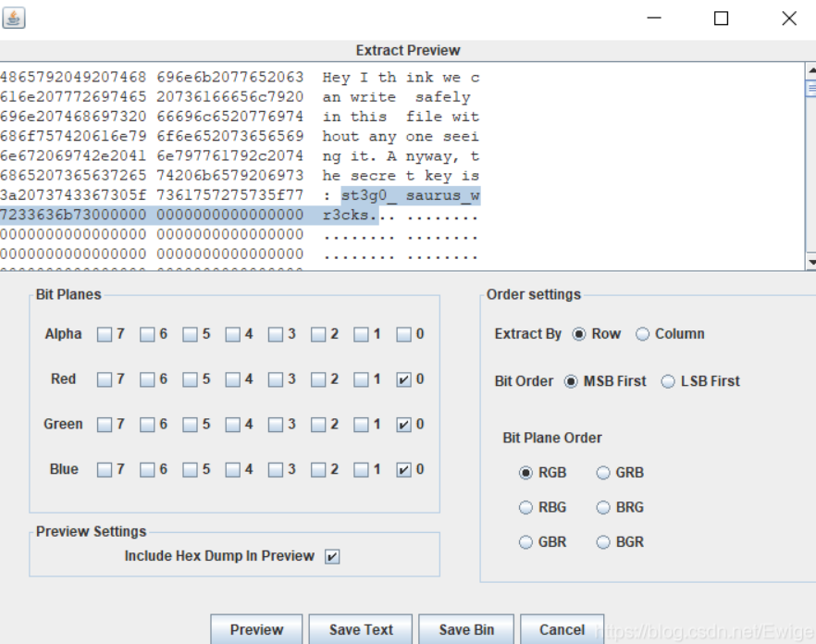Image resolution: width=816 pixels, height=644 pixels.
Task: Choose LSB First bit order
Action: click(668, 381)
